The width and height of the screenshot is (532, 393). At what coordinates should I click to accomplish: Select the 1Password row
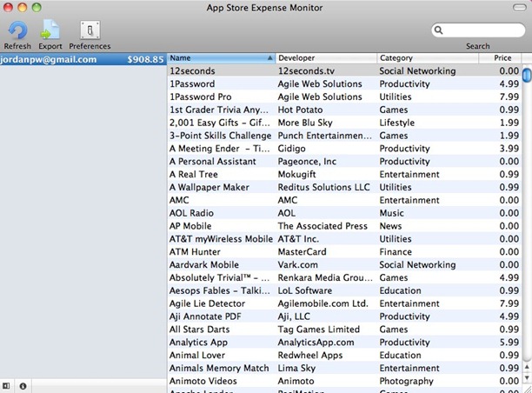pos(344,83)
